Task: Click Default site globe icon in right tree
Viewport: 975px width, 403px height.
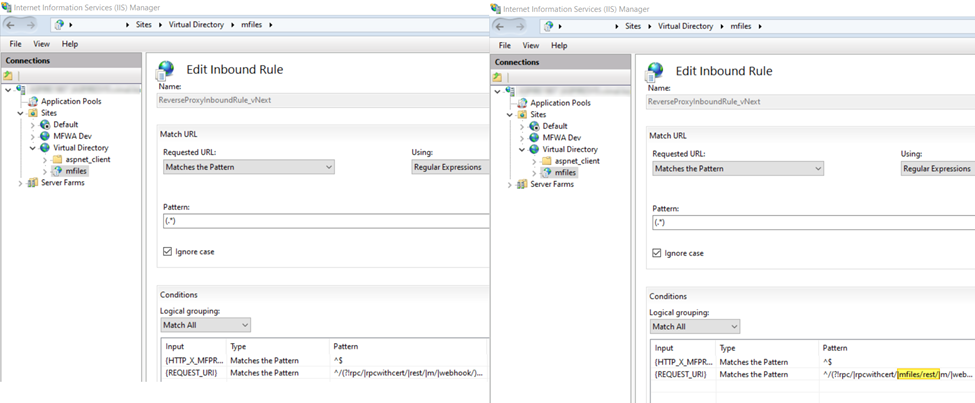Action: 534,126
